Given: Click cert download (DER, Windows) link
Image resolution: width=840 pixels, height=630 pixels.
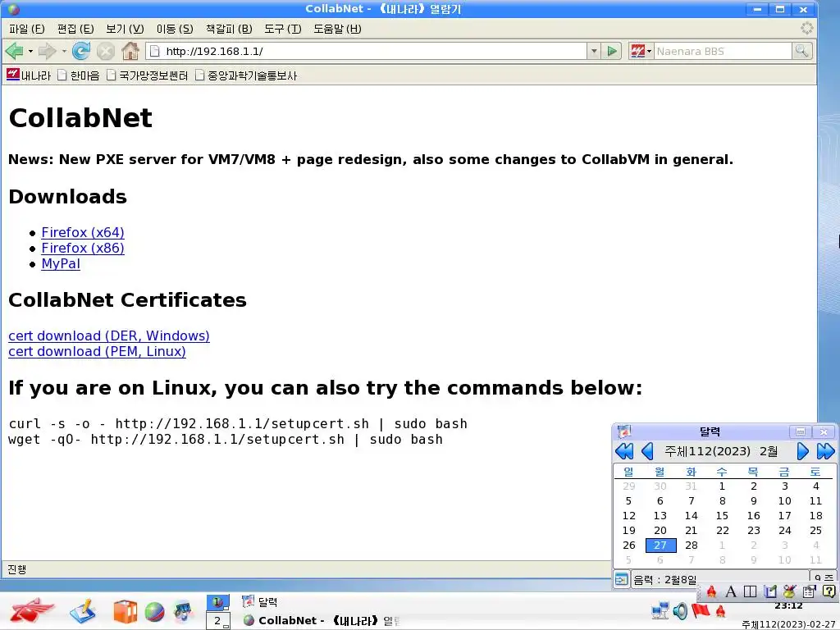Looking at the screenshot, I should [109, 336].
